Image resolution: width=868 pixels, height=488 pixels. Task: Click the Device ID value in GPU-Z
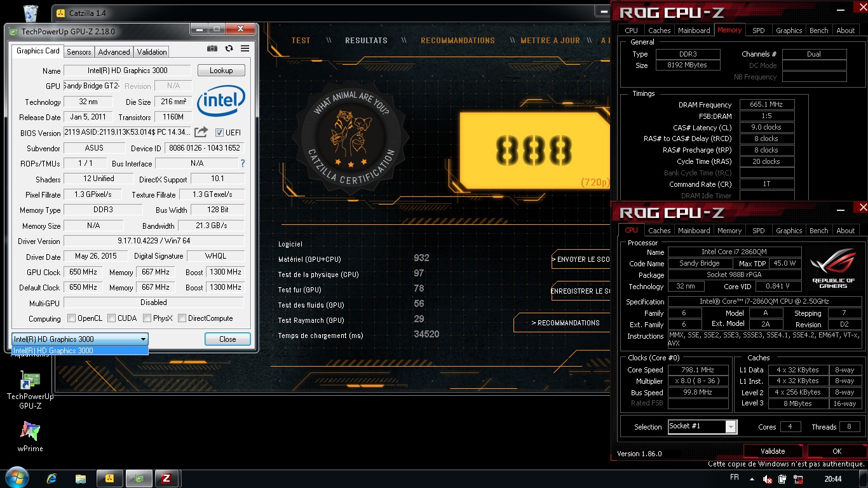pos(205,148)
